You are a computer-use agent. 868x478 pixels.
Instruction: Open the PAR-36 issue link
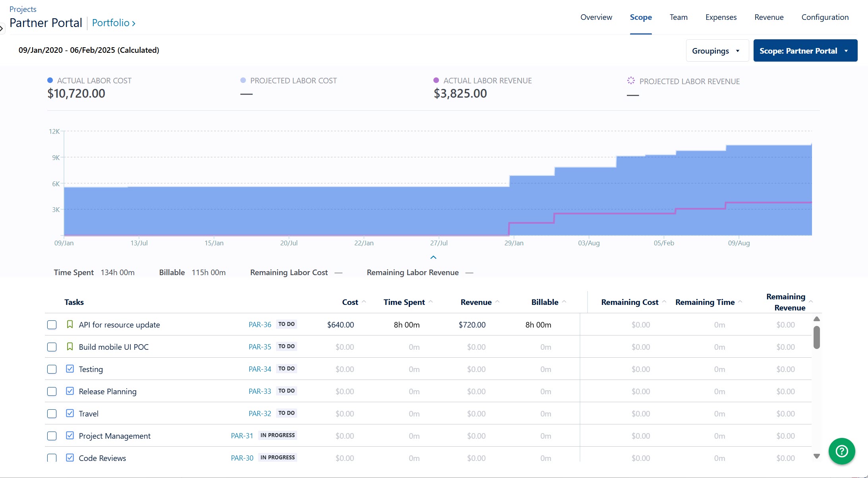coord(259,324)
